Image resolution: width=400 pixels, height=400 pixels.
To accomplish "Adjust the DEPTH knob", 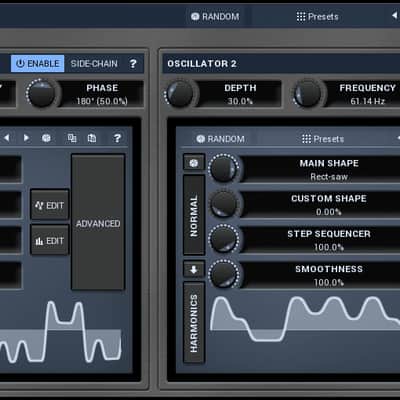I will pos(180,94).
